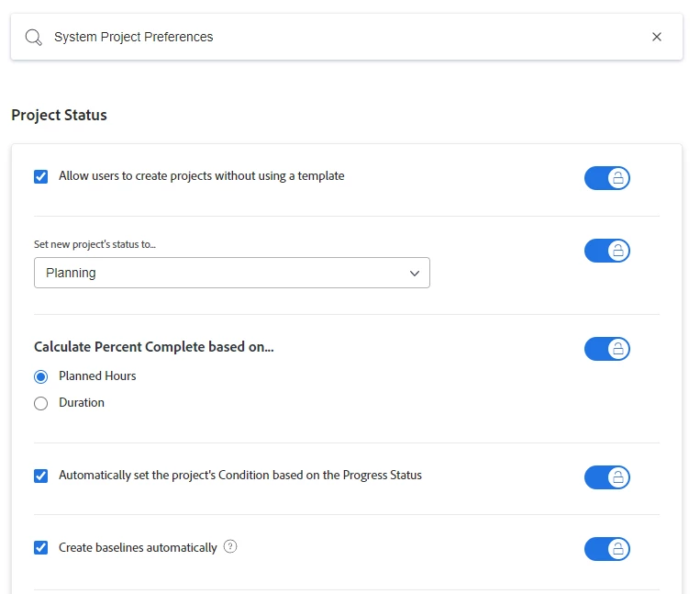Image resolution: width=700 pixels, height=594 pixels.
Task: Toggle lock switch for Calculate Percent Complete
Action: 607,349
